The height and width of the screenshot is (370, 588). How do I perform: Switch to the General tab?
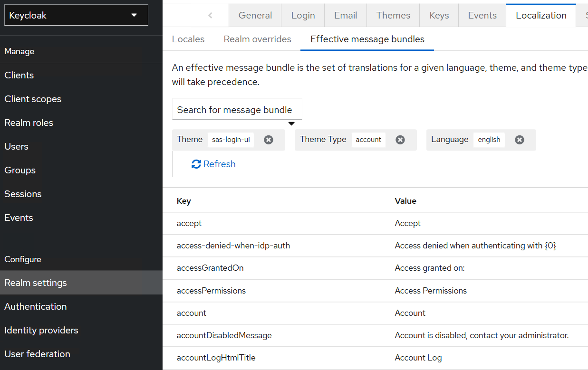pos(255,15)
